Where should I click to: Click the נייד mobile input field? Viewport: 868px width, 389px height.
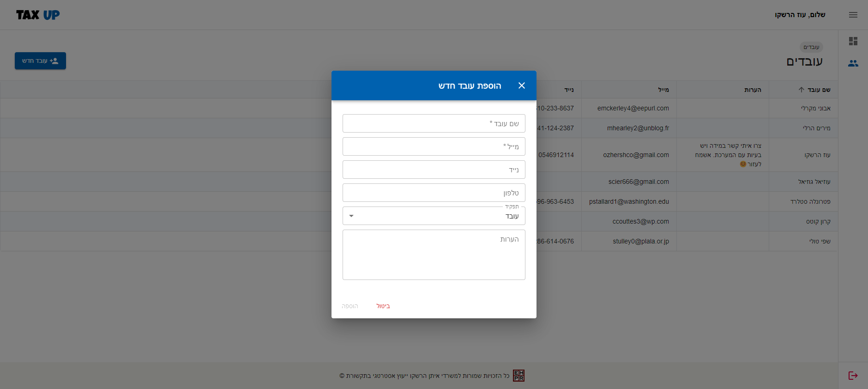point(434,170)
